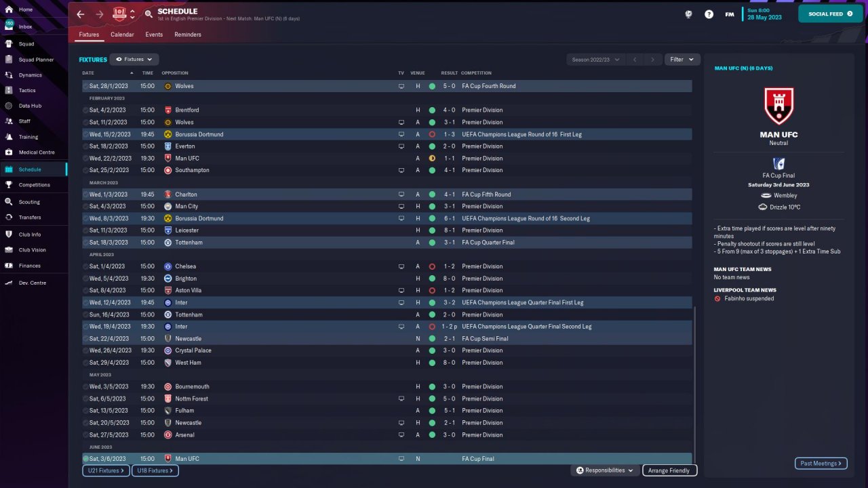Click the Man City team badge
868x488 pixels.
tap(168, 207)
